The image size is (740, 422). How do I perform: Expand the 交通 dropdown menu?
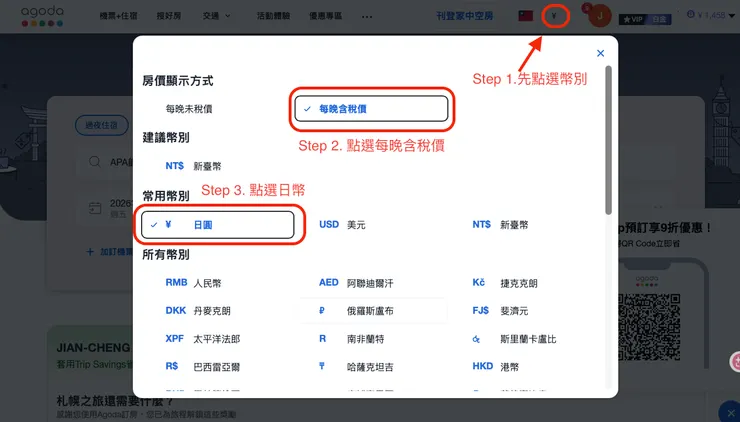217,16
